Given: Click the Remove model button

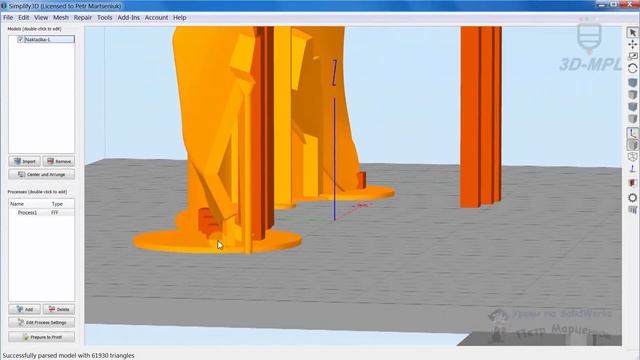Looking at the screenshot, I should coord(59,161).
